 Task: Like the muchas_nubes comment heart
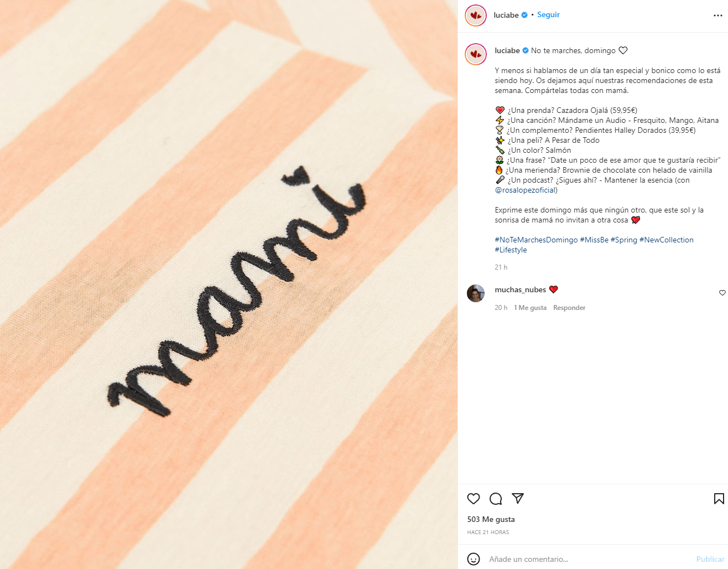(x=722, y=293)
